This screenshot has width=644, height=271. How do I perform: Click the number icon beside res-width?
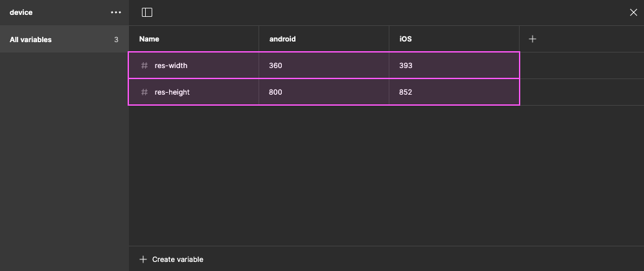(x=144, y=65)
